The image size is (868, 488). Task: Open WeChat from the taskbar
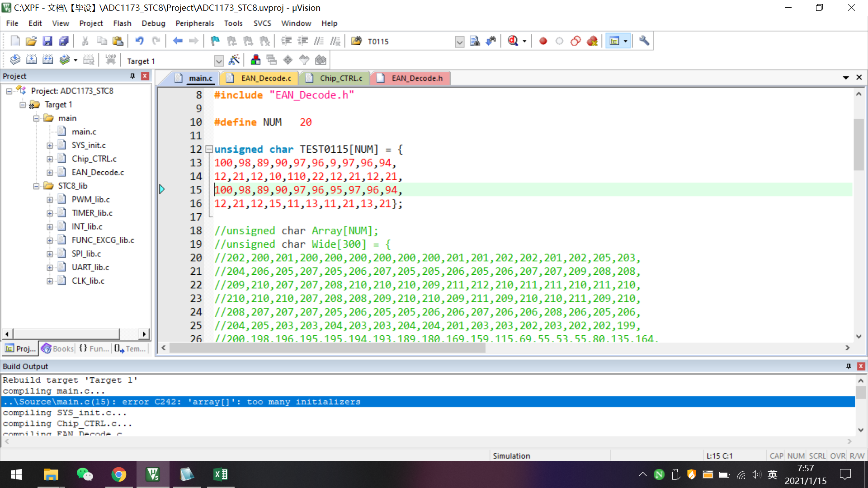85,474
